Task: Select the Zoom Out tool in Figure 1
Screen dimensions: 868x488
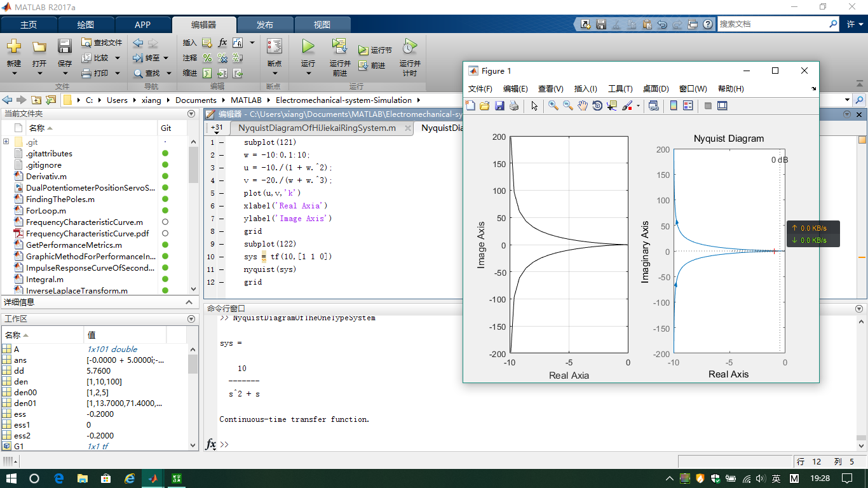Action: coord(568,106)
